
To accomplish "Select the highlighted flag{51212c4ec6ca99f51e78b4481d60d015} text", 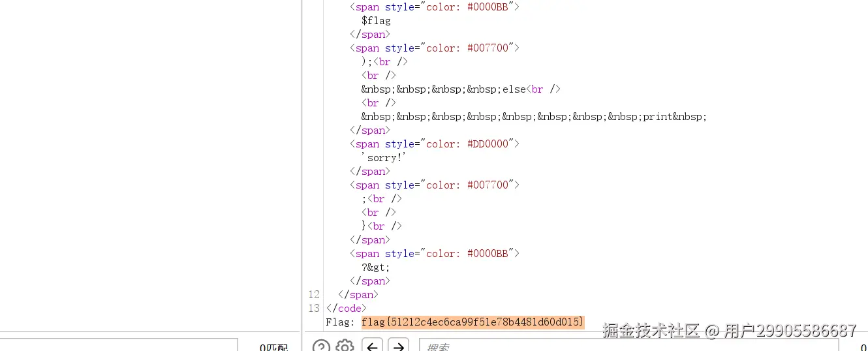I will tap(473, 322).
